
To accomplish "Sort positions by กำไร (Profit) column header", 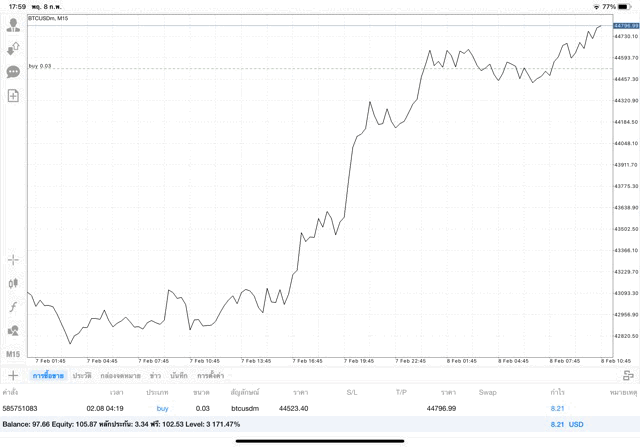I will pyautogui.click(x=558, y=392).
